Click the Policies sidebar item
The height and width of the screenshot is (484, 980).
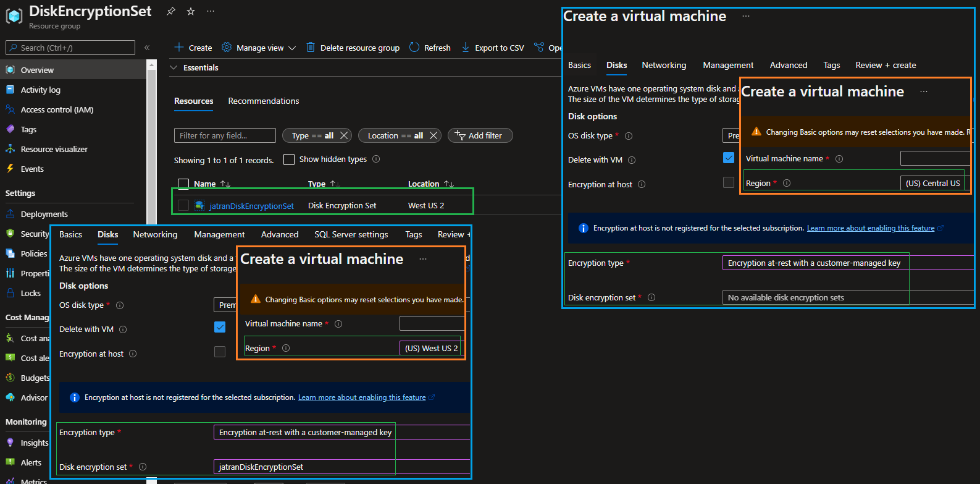pos(26,253)
